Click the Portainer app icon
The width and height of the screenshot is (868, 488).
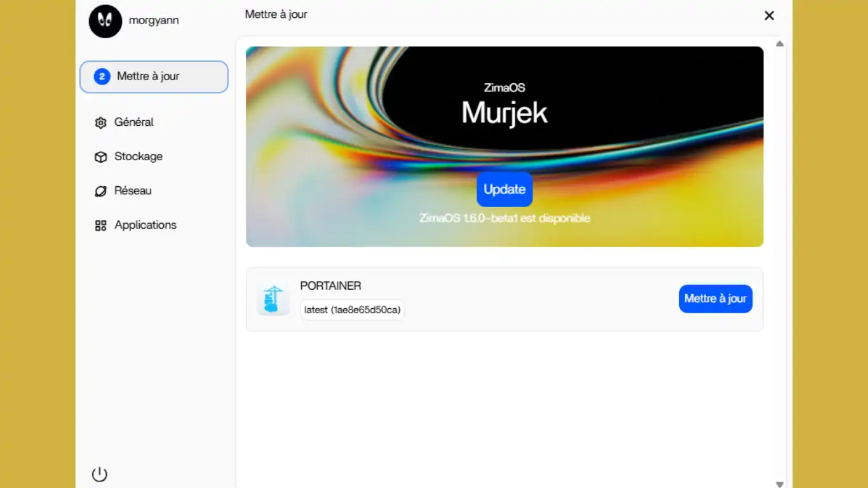tap(273, 299)
